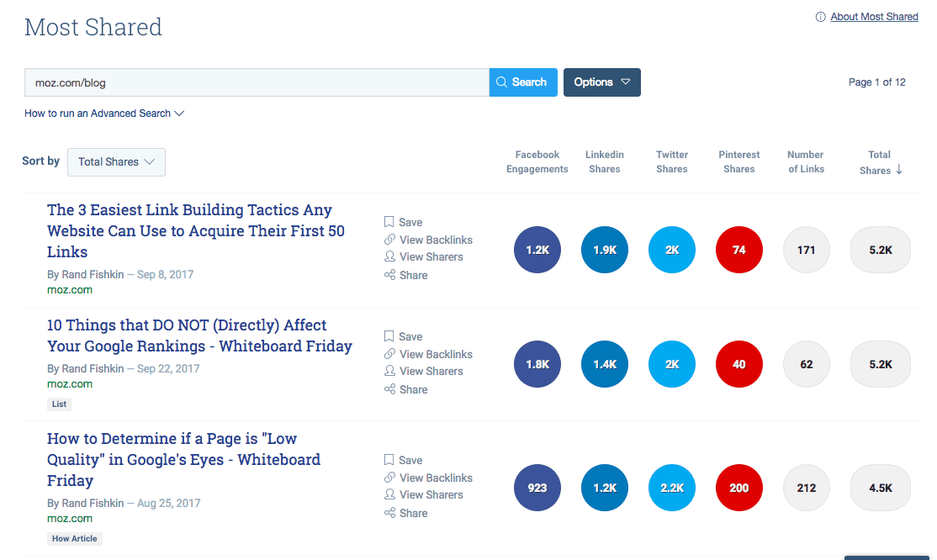Image resolution: width=937 pixels, height=560 pixels.
Task: Click the info icon beside About Most Shared
Action: point(820,16)
